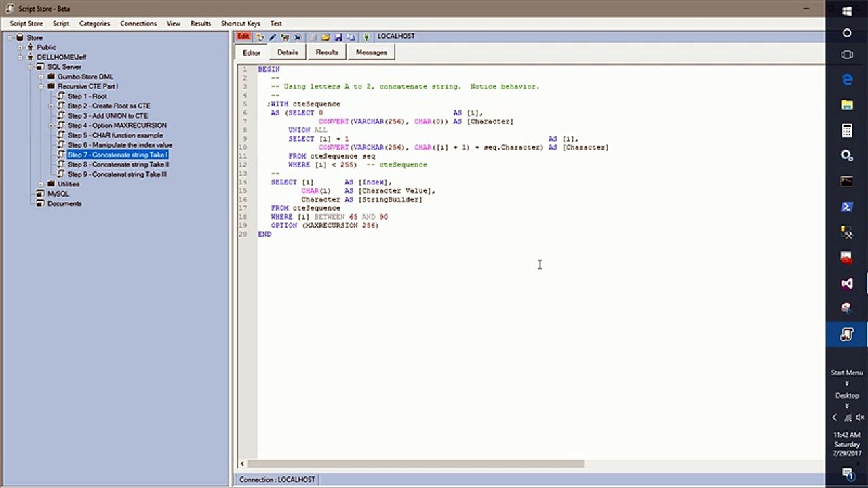
Task: Expand the Utilities folder node
Action: [41, 184]
